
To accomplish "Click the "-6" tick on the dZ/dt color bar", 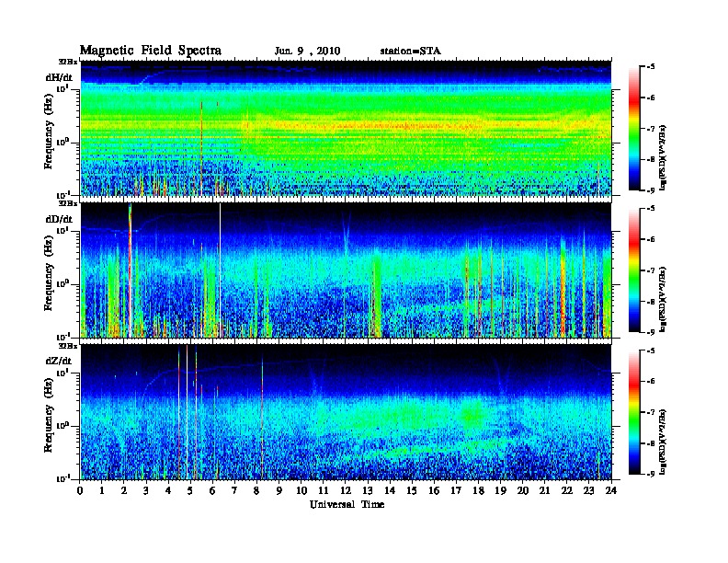I will coord(651,381).
